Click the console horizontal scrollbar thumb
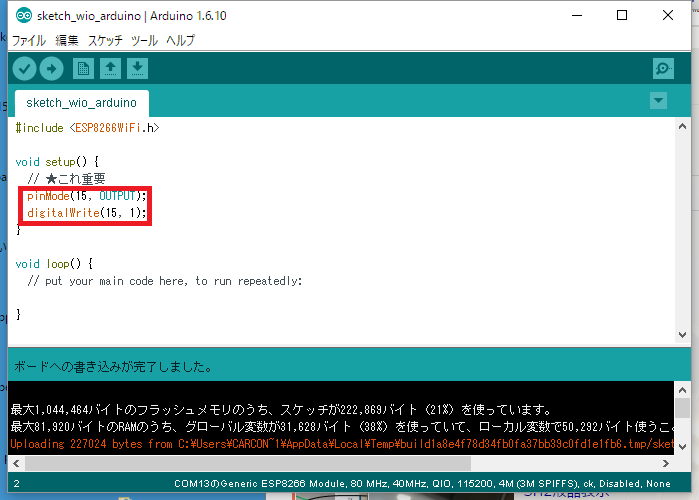 [x=248, y=463]
